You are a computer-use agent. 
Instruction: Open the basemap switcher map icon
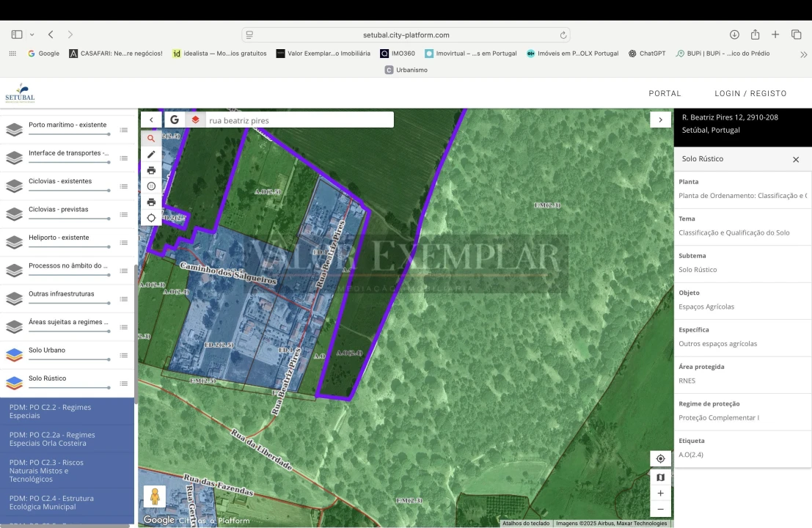pyautogui.click(x=660, y=477)
